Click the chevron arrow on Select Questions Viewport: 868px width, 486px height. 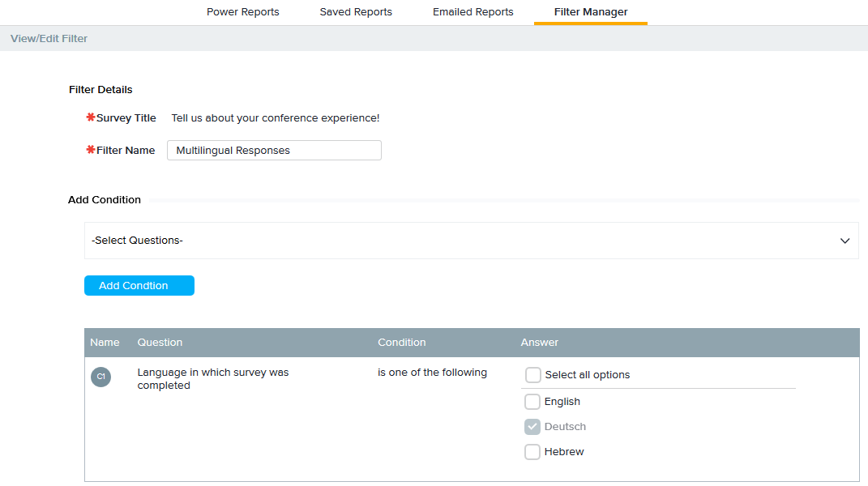844,241
